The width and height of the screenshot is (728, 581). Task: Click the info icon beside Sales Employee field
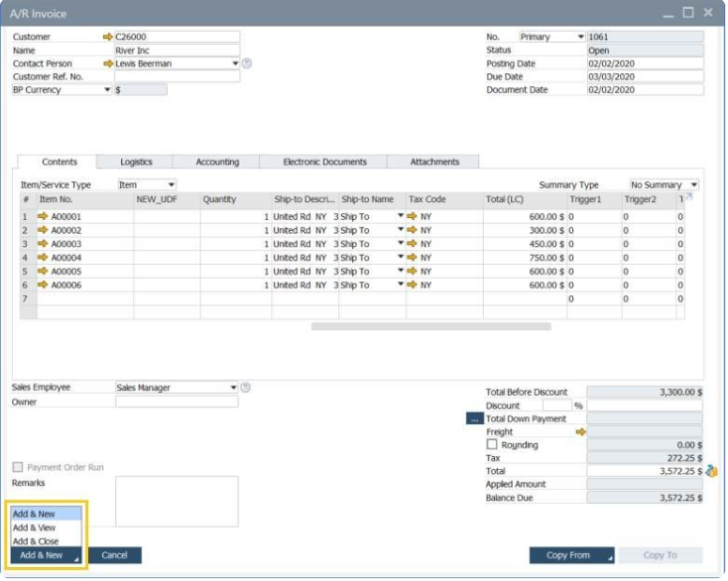click(x=246, y=388)
